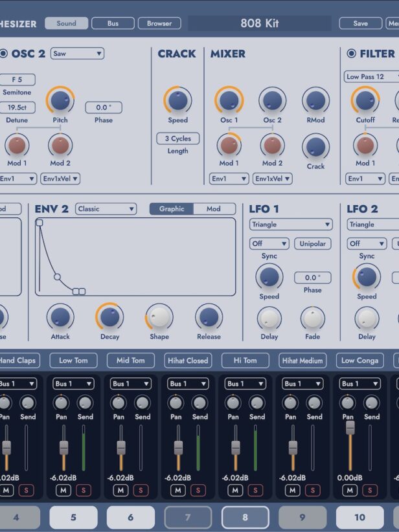Screen dimensions: 399x532
Task: Open the LFO 1 Triangle waveform dropdown
Action: pyautogui.click(x=291, y=225)
